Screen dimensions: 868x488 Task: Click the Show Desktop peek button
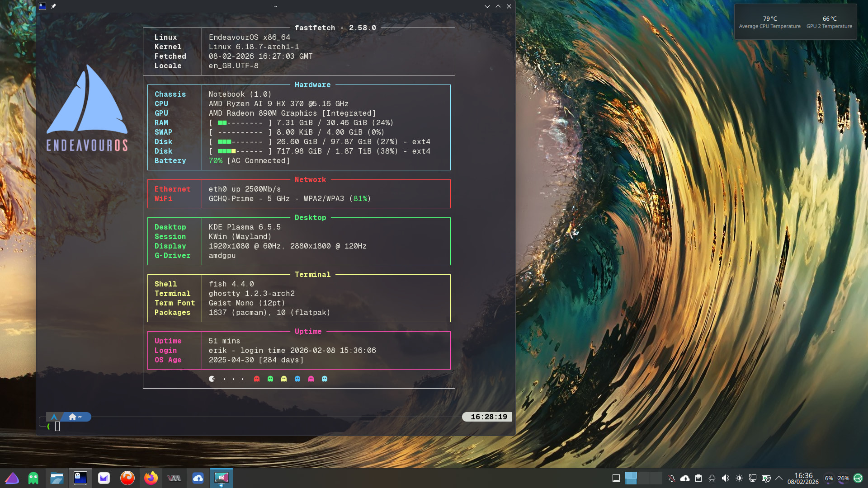pos(616,478)
